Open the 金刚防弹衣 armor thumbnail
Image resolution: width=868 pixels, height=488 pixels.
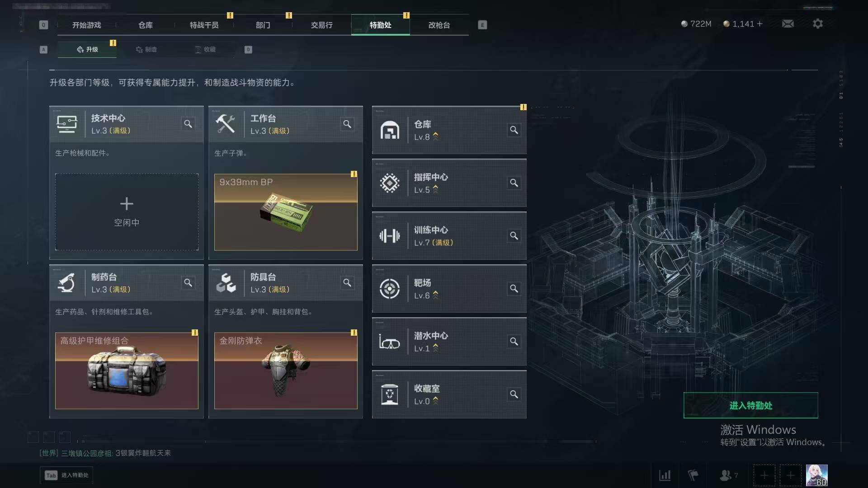click(x=286, y=371)
